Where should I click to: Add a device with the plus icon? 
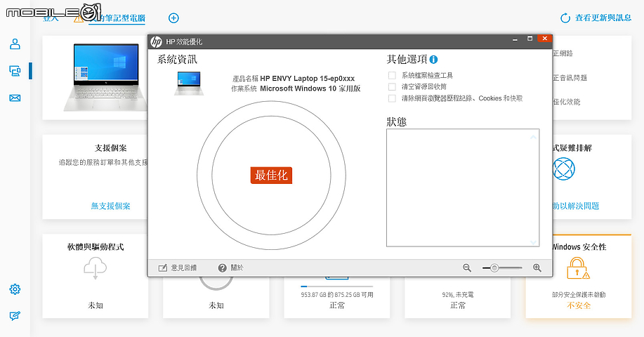[x=173, y=18]
